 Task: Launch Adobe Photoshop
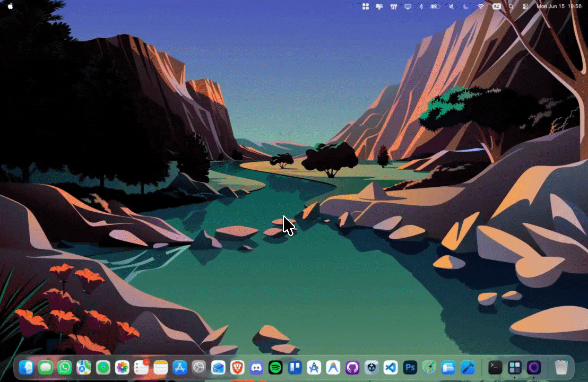tap(410, 367)
